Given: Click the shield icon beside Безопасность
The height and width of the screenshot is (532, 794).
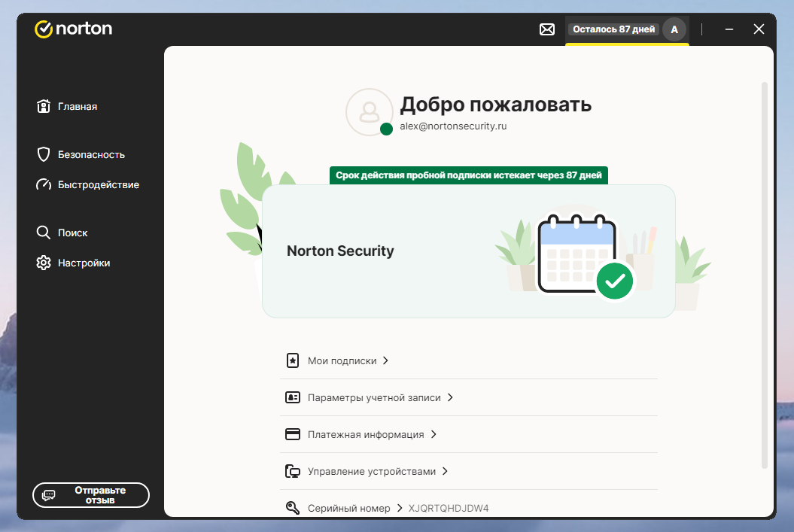Looking at the screenshot, I should coord(44,155).
